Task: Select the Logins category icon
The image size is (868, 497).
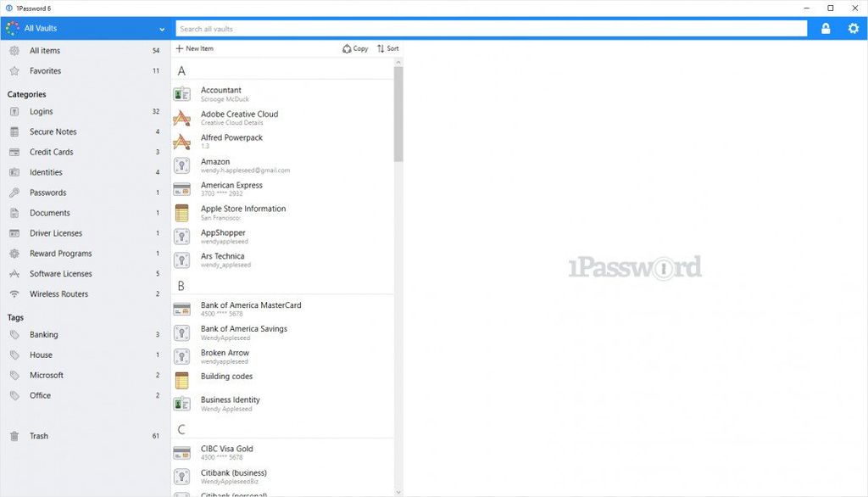Action: tap(15, 111)
